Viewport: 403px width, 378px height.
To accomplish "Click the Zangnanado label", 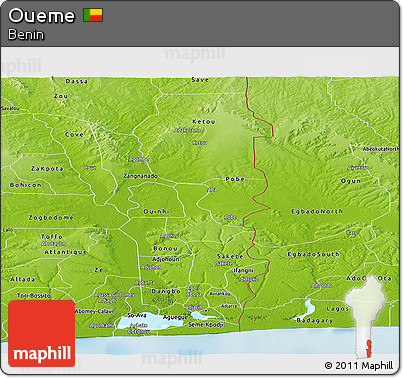I will coord(140,176).
